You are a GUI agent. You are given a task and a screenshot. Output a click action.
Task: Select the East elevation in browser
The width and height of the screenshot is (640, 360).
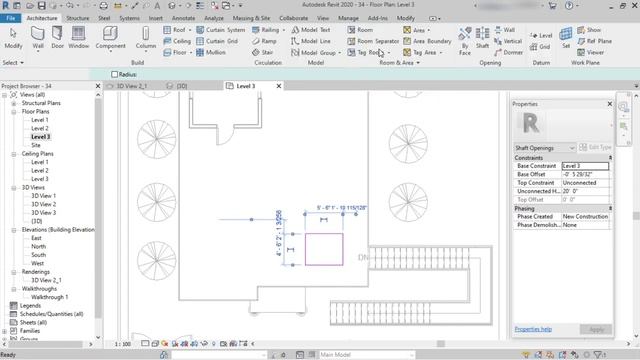tap(36, 238)
